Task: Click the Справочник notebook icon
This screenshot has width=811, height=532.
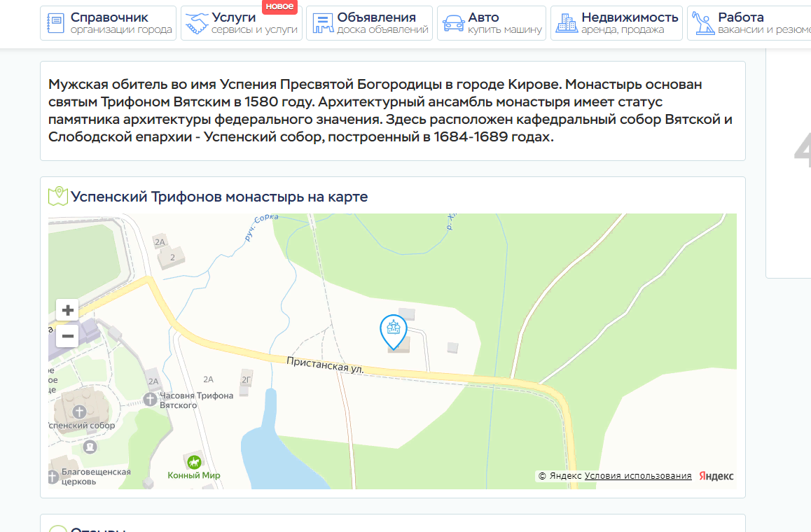Action: click(x=54, y=24)
